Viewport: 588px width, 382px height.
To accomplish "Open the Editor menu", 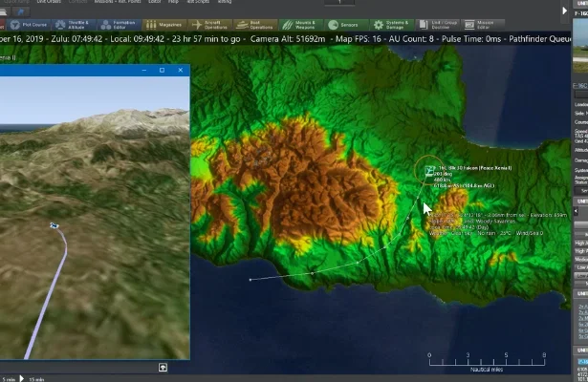I will (154, 2).
